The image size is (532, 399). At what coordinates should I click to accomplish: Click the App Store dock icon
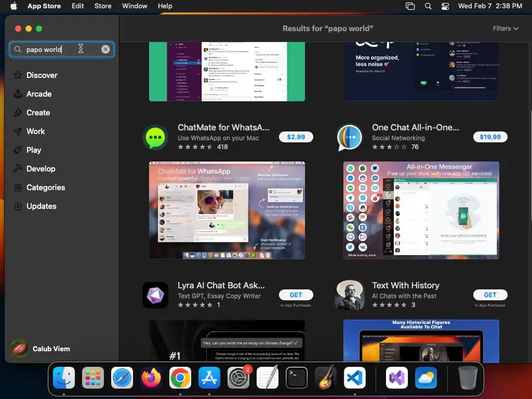click(x=209, y=378)
